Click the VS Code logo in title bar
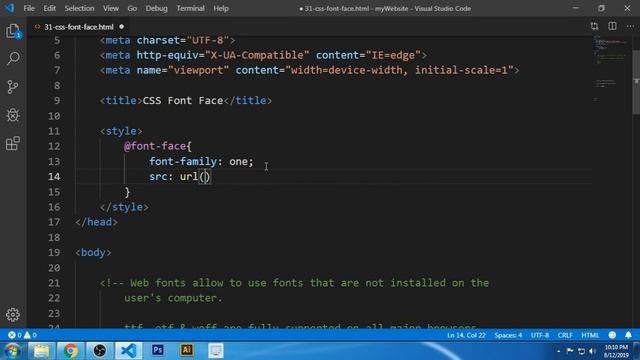 [9, 8]
